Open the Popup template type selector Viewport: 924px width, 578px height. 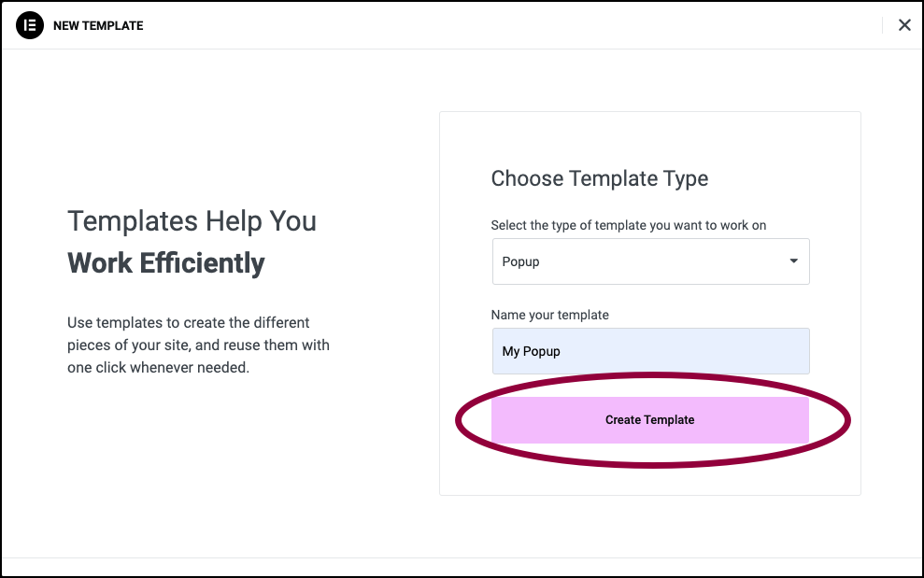(x=650, y=261)
